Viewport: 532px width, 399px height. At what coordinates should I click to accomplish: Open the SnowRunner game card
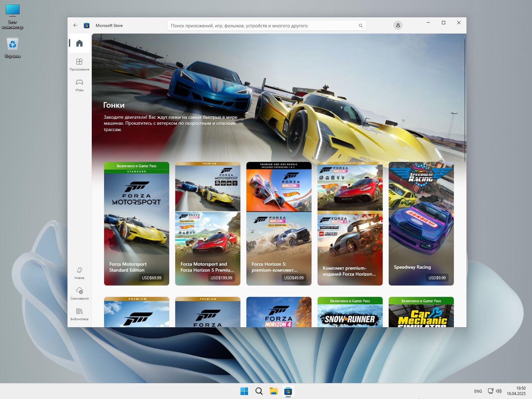[350, 312]
